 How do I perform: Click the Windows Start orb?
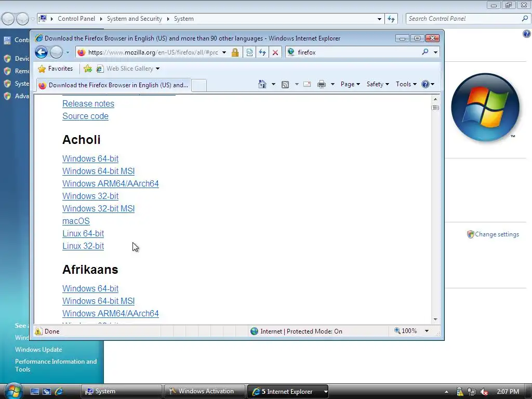14,391
